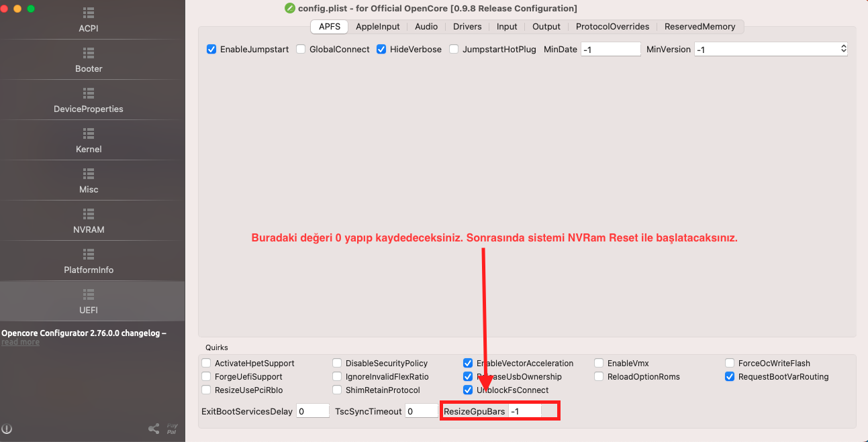
Task: Open the ProtocolOverrides tab
Action: 612,27
